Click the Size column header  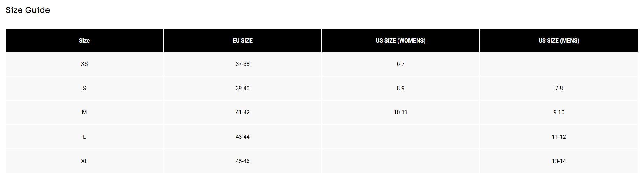tap(84, 40)
